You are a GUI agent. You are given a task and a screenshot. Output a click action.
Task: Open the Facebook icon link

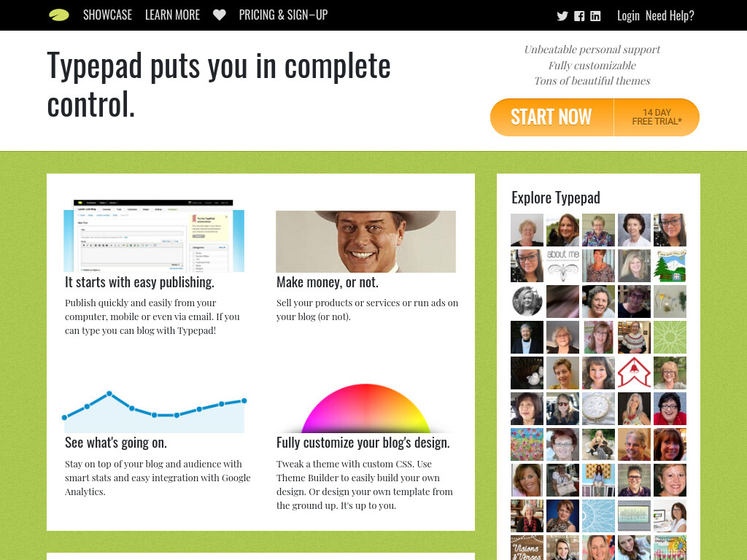click(x=578, y=16)
